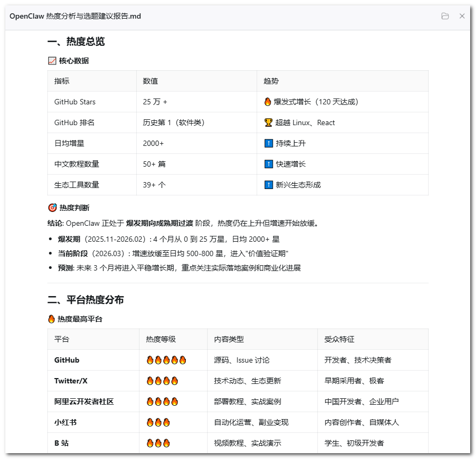The width and height of the screenshot is (476, 459).
Task: Click the B 站 platform row label
Action: pos(61,443)
